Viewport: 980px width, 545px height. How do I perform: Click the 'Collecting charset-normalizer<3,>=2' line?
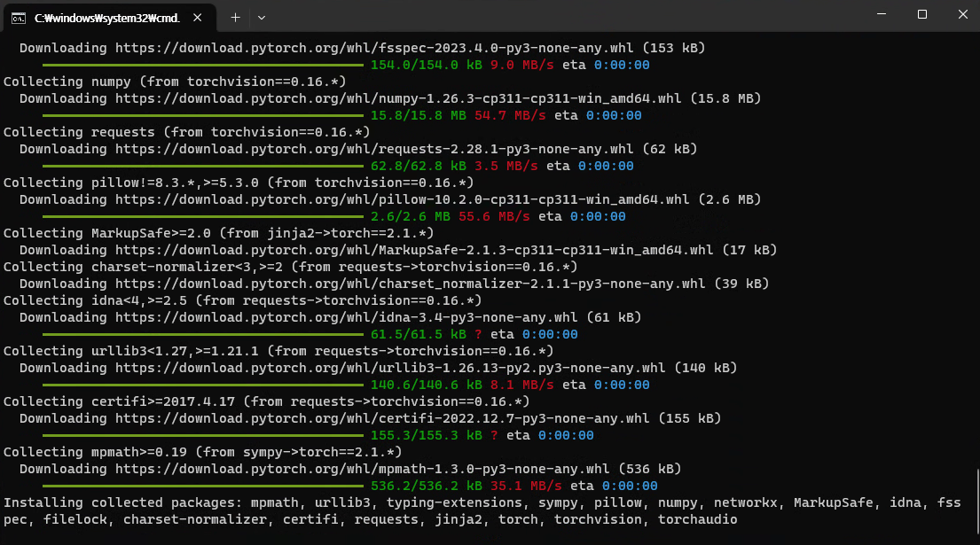[290, 268]
